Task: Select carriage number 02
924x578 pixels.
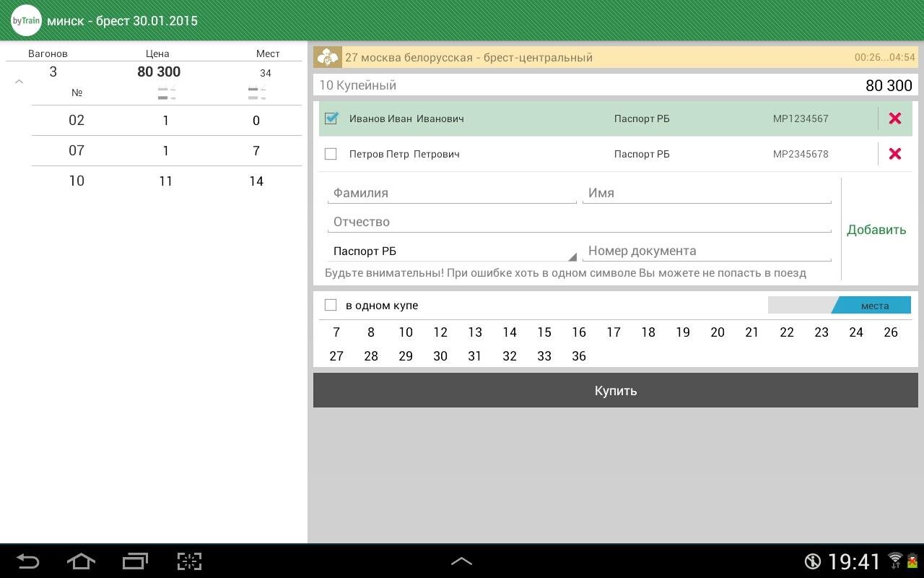Action: pos(167,121)
